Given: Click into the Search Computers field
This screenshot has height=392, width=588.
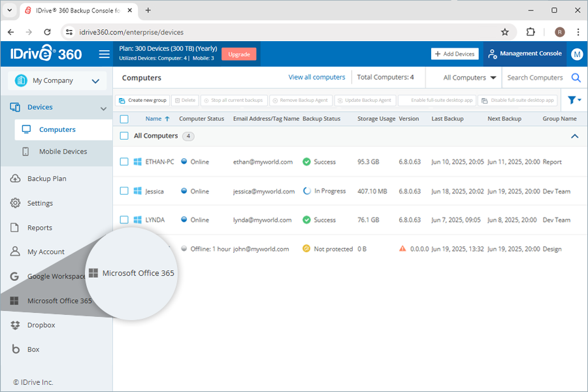Looking at the screenshot, I should coord(534,78).
